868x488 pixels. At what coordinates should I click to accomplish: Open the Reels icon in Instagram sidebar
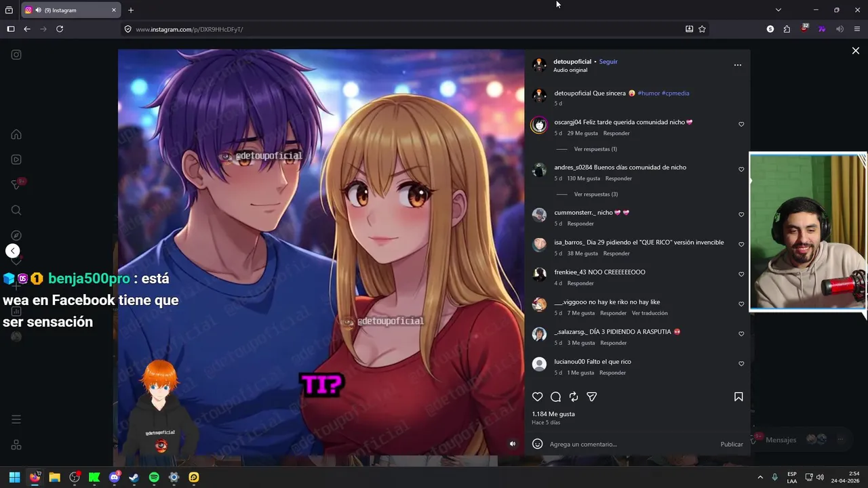pos(16,160)
